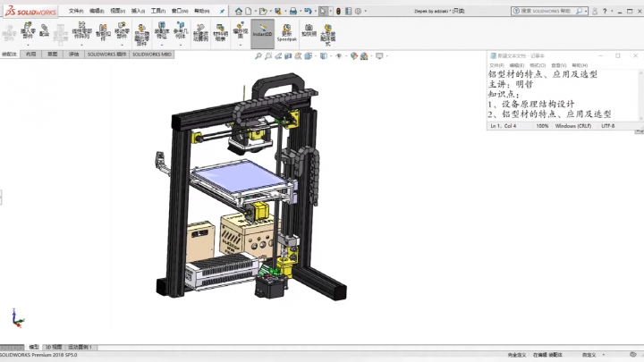The width and height of the screenshot is (644, 362).
Task: Open Hide/Show Items eye icon
Action: click(338, 55)
